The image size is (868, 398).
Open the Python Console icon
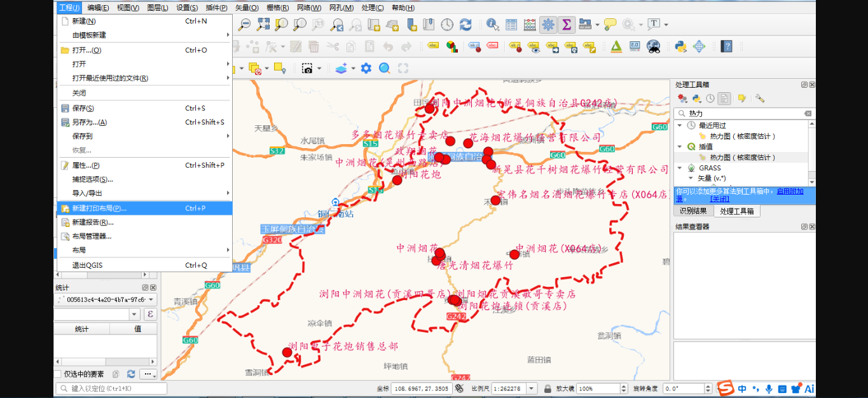point(680,46)
